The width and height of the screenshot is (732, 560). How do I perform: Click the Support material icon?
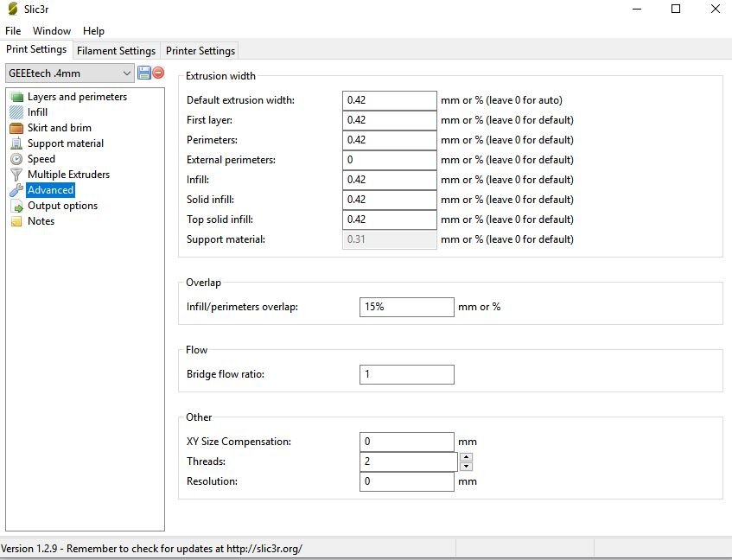coord(16,143)
